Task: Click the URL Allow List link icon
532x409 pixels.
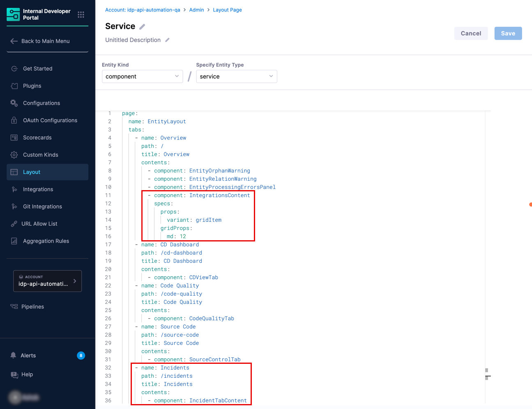Action: click(14, 224)
